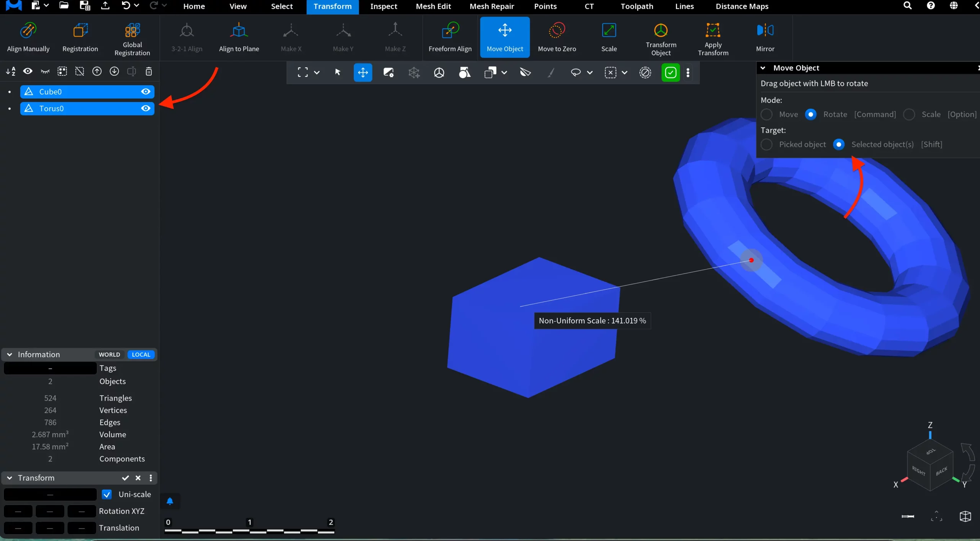
Task: Switch to the Mesh Repair tab
Action: click(x=492, y=7)
